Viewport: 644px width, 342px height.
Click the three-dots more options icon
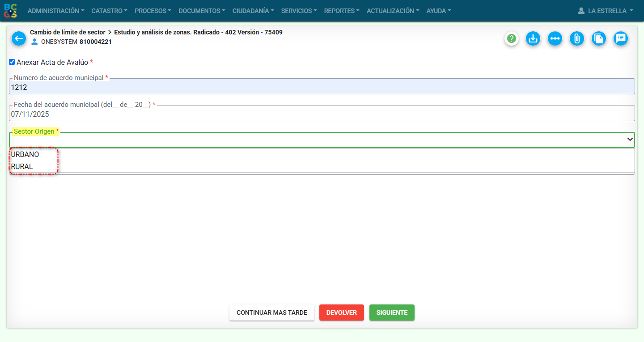click(555, 39)
